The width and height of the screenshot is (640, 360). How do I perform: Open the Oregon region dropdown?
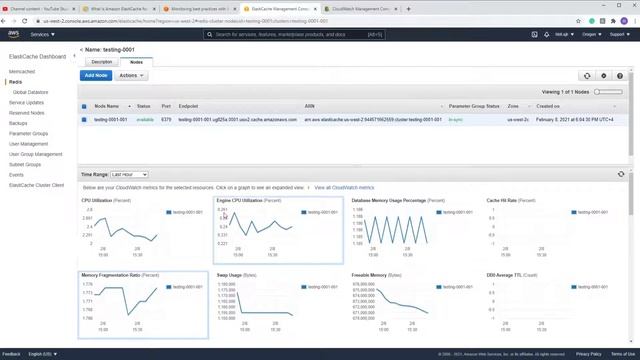point(591,35)
